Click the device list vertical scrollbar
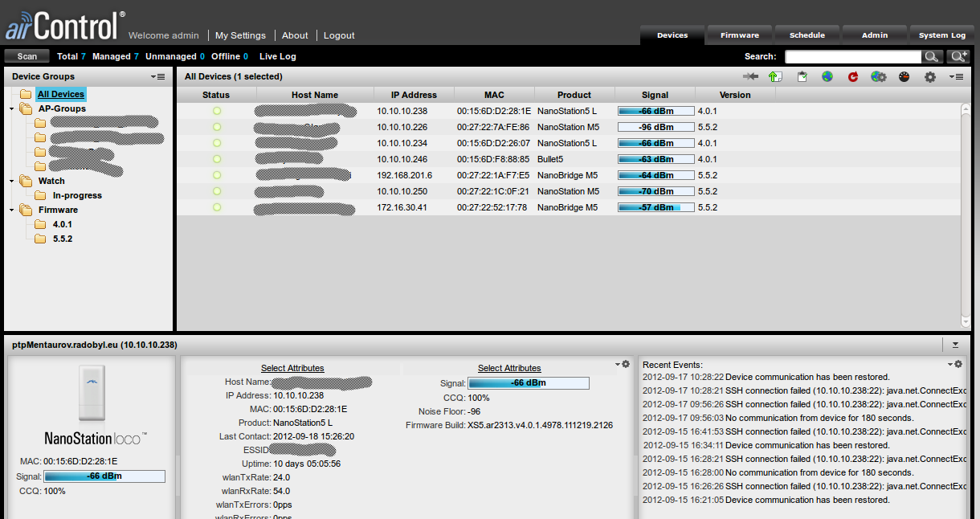Screen dimensions: 980x519 pos(966,215)
